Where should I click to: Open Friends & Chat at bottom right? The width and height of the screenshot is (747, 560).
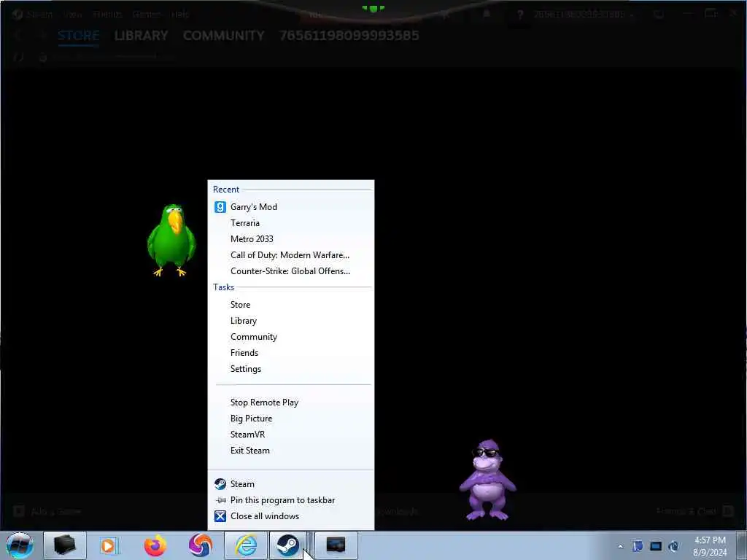pyautogui.click(x=694, y=511)
